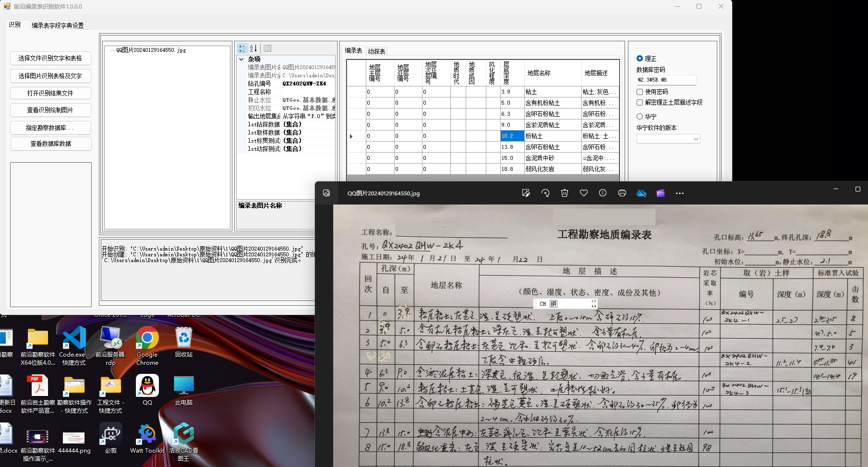Screen dimensions: 868x467
Task: Click 指定勘察数据库... button
Action: (50, 128)
